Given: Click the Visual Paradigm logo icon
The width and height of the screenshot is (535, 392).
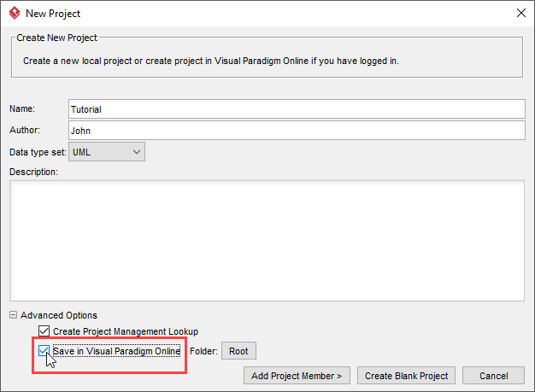Looking at the screenshot, I should pyautogui.click(x=15, y=14).
